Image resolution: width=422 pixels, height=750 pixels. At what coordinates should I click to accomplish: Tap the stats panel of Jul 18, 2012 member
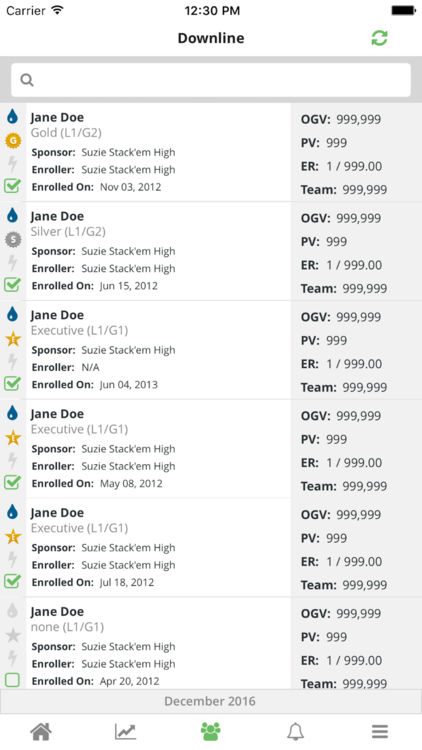pyautogui.click(x=356, y=548)
